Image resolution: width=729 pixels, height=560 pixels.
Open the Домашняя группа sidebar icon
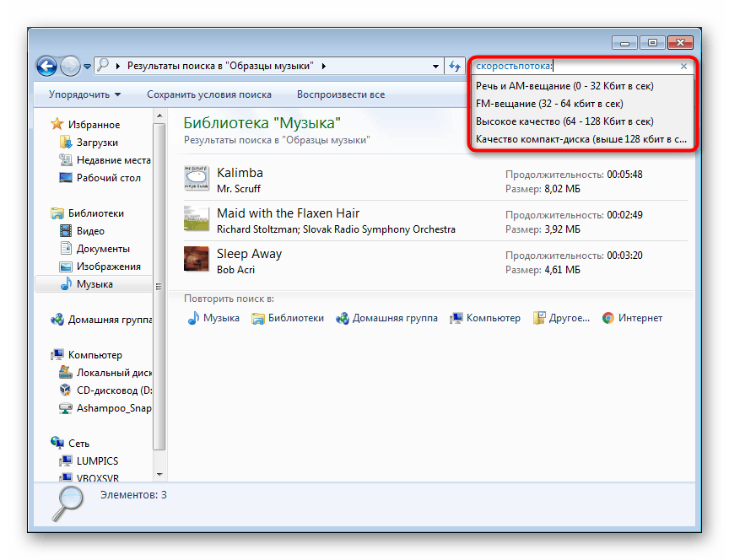57,320
